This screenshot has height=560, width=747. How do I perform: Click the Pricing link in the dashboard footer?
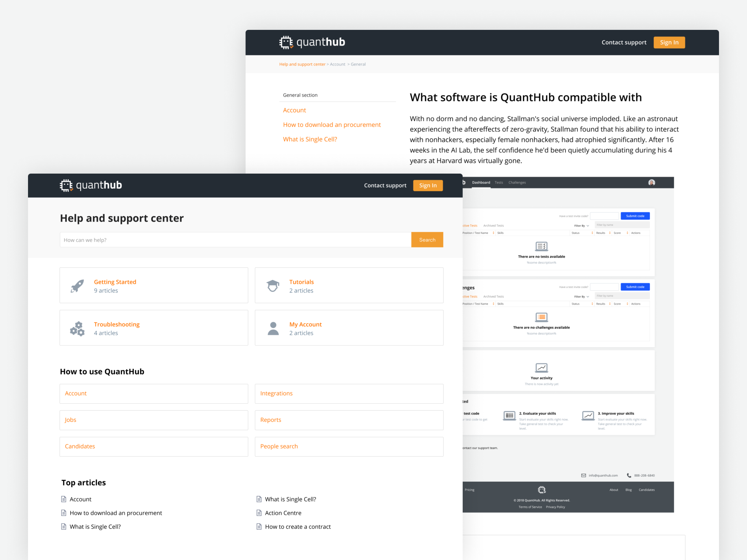[469, 490]
